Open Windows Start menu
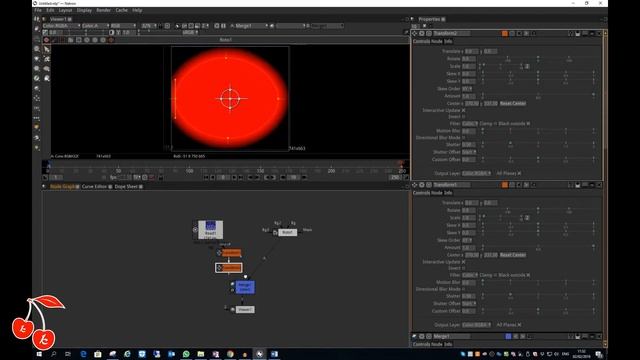640x360 pixels. coord(39,354)
